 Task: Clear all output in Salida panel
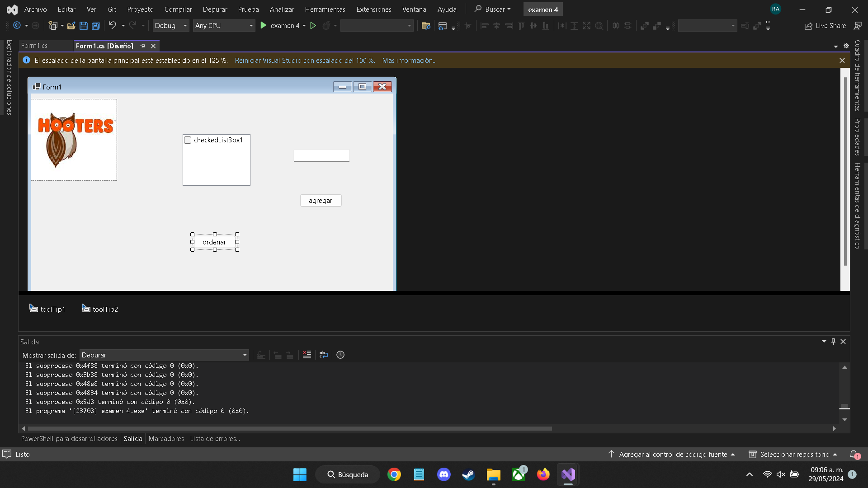307,355
